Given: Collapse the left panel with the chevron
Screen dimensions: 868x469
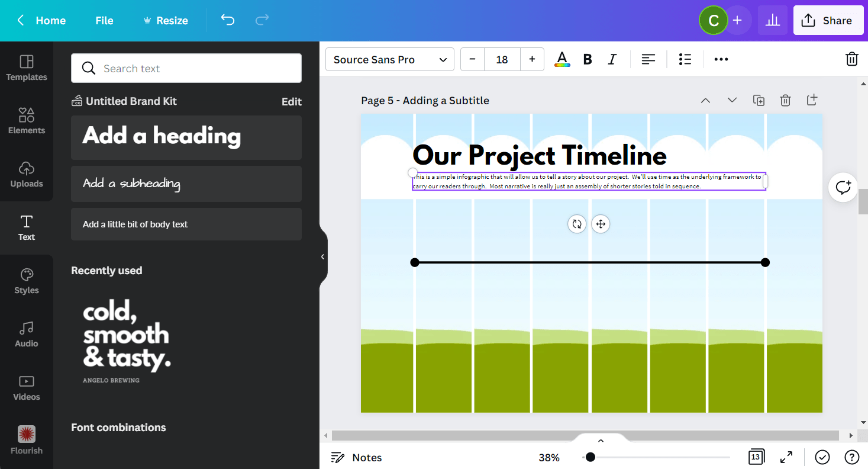Looking at the screenshot, I should [x=322, y=256].
